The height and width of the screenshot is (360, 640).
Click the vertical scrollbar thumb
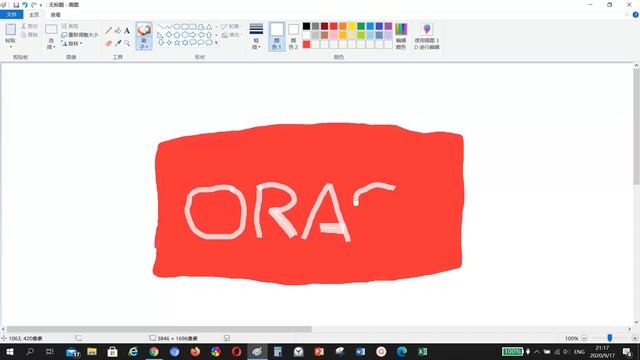tap(636, 127)
